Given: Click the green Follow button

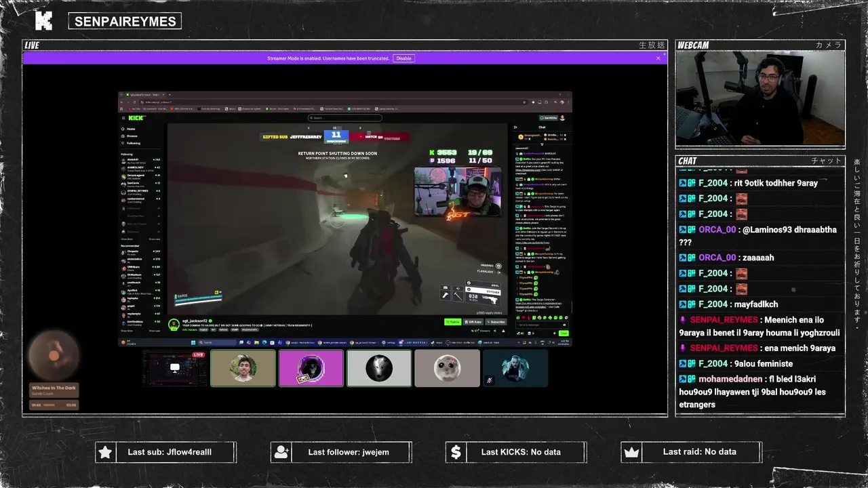Looking at the screenshot, I should coord(452,322).
